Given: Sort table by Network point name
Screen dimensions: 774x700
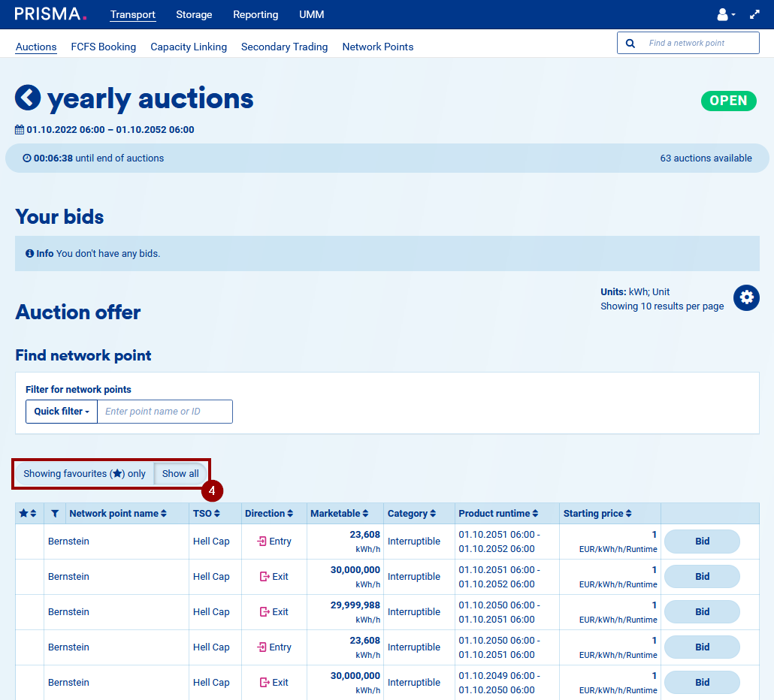Looking at the screenshot, I should [118, 514].
